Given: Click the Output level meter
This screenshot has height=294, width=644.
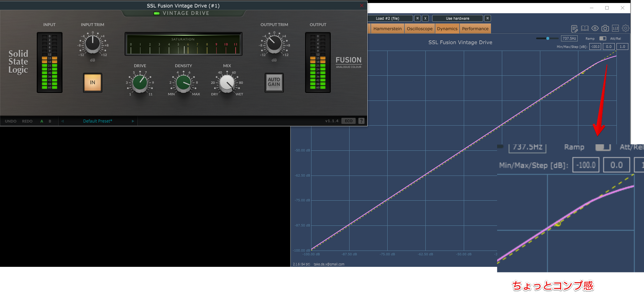Looking at the screenshot, I should pyautogui.click(x=318, y=62).
